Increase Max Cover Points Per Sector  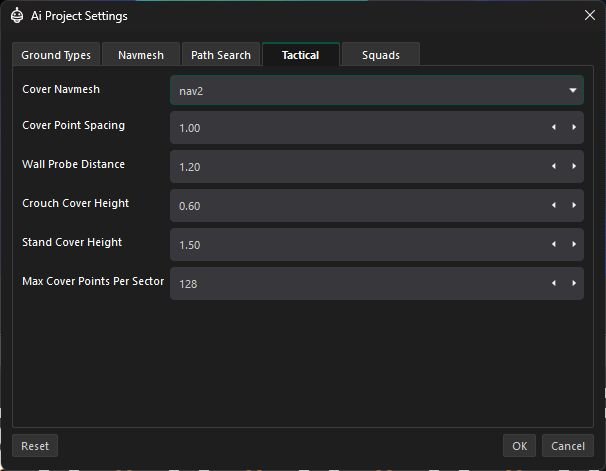click(x=574, y=283)
